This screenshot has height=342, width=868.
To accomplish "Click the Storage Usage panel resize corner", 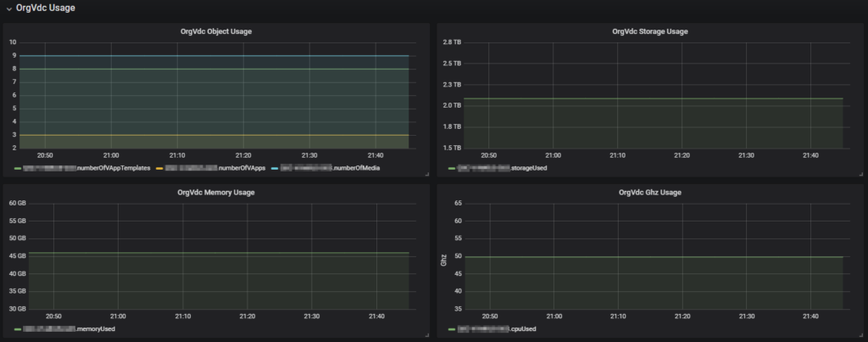I will click(860, 174).
